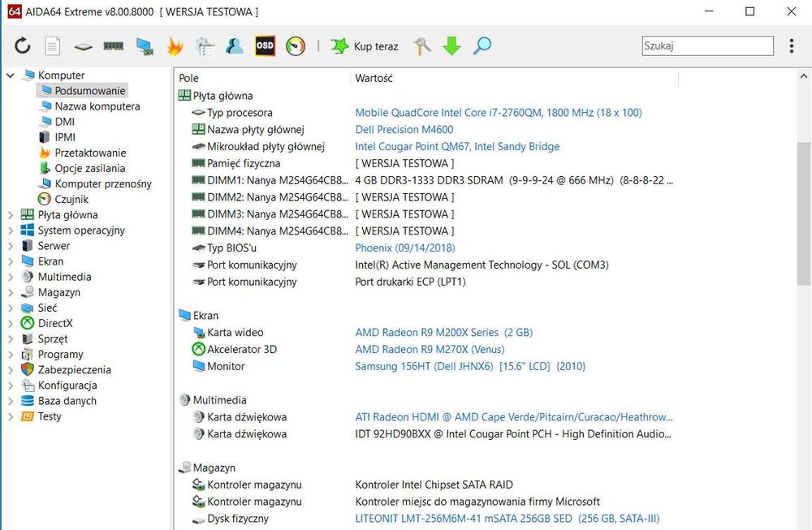Launch the flame stability test icon

pyautogui.click(x=175, y=46)
